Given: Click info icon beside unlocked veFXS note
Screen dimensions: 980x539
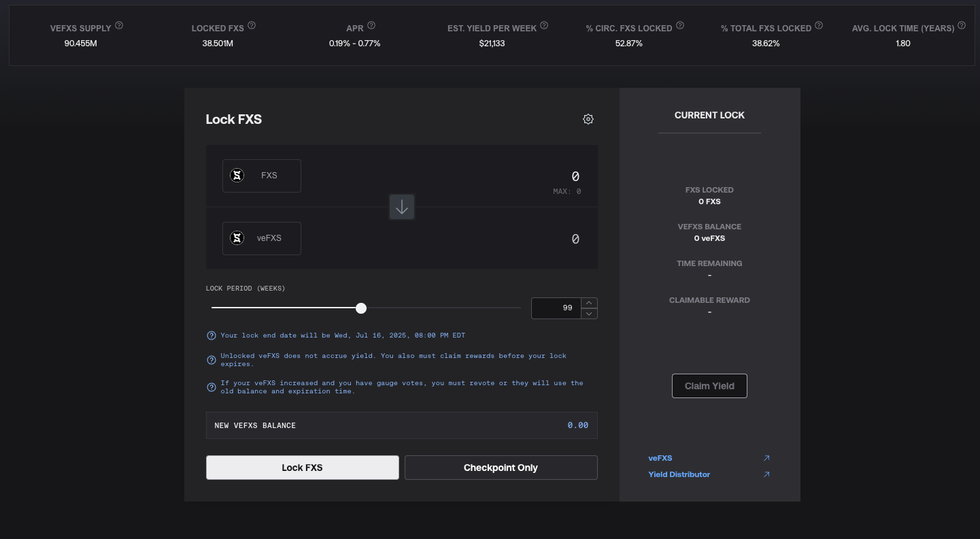Looking at the screenshot, I should tap(212, 360).
